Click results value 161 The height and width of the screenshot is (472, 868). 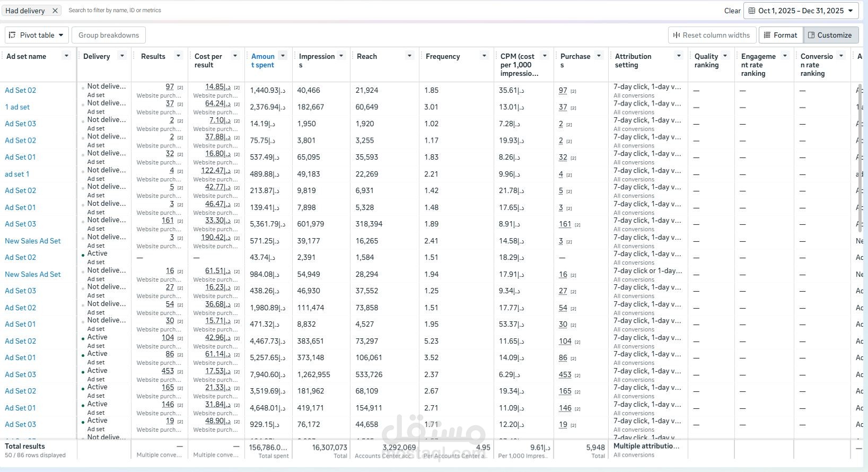click(x=168, y=221)
